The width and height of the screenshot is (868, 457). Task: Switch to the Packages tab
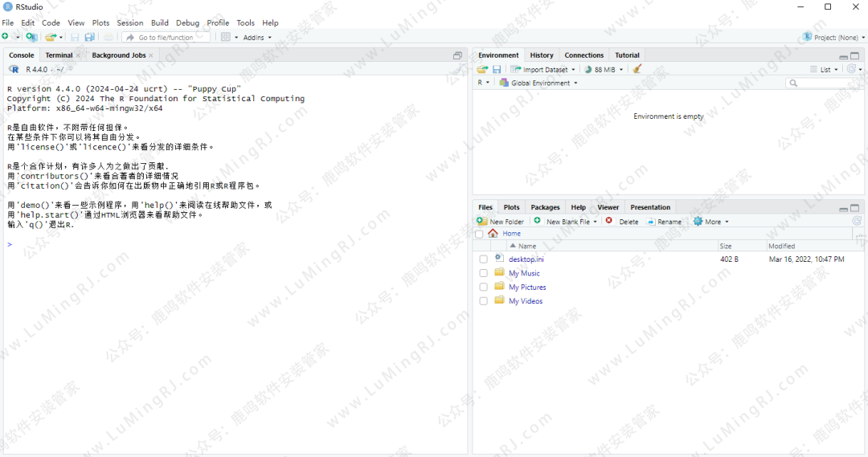pos(545,207)
